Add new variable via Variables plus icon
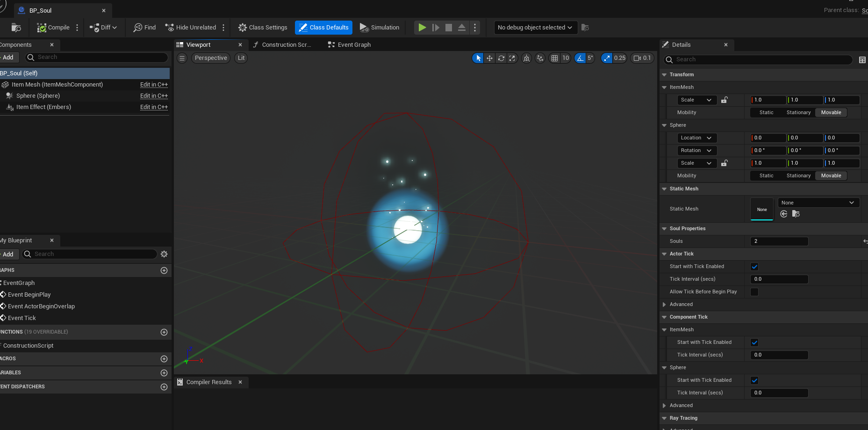The height and width of the screenshot is (430, 868). 164,373
